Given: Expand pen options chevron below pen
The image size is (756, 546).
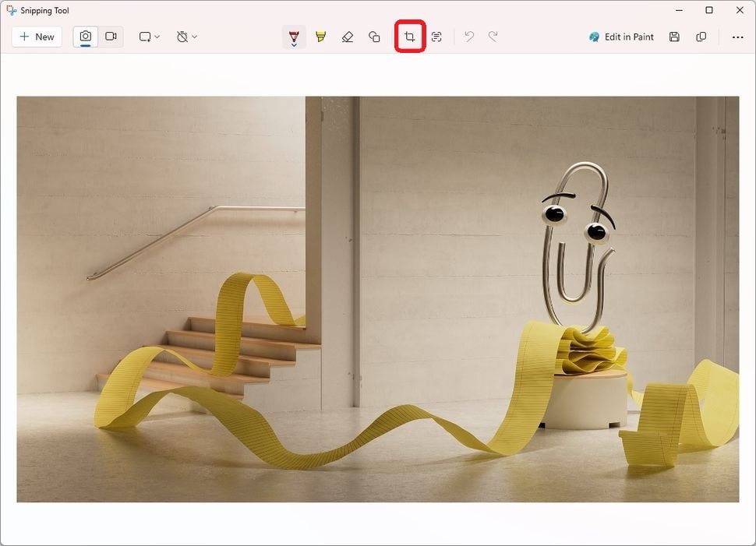Looking at the screenshot, I should (294, 45).
